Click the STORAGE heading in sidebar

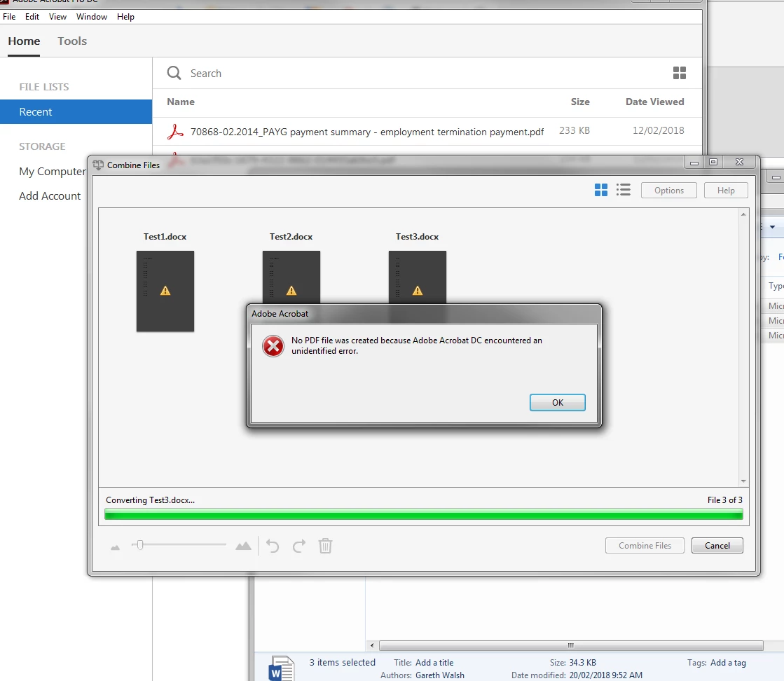[42, 146]
